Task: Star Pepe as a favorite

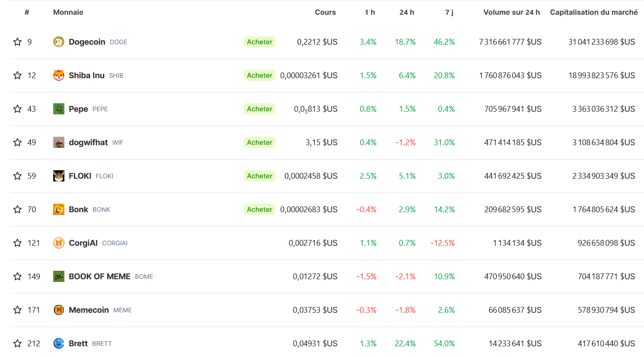Action: tap(17, 109)
